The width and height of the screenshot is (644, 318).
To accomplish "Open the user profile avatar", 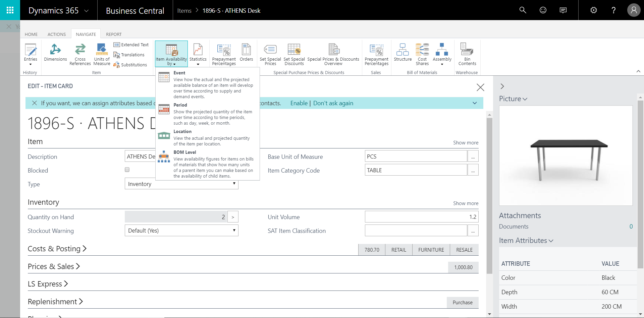I will pos(634,10).
